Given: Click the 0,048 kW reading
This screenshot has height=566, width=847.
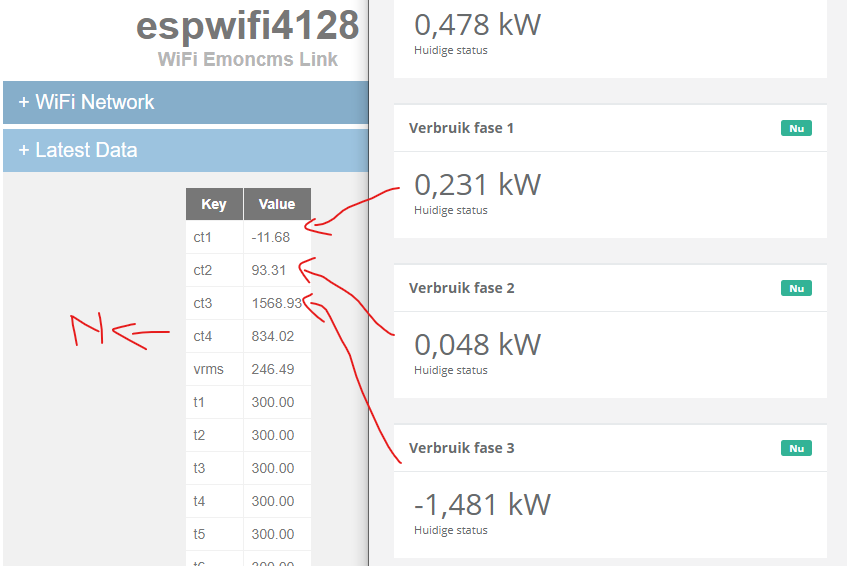Looking at the screenshot, I should point(478,345).
